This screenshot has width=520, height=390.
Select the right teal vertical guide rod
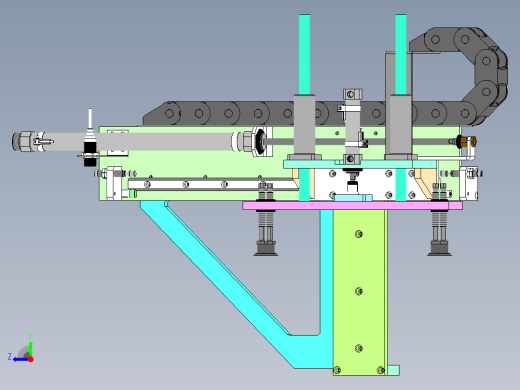401,54
